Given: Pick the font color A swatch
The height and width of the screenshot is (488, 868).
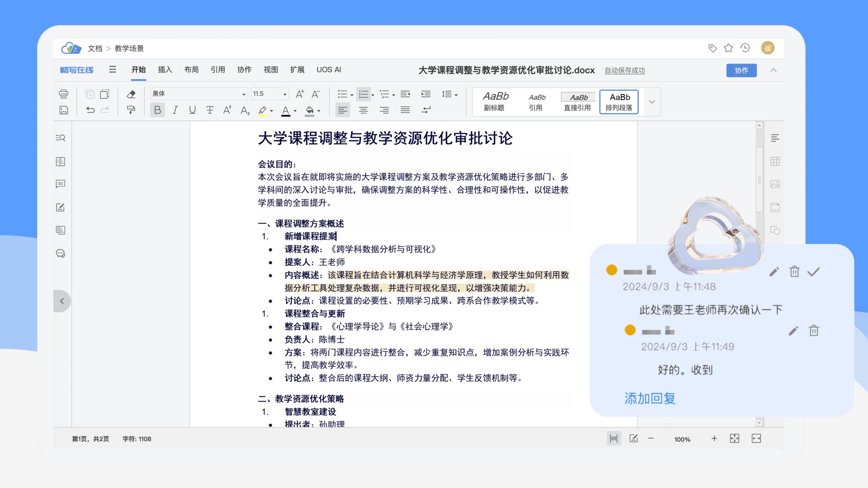Looking at the screenshot, I should tap(286, 111).
